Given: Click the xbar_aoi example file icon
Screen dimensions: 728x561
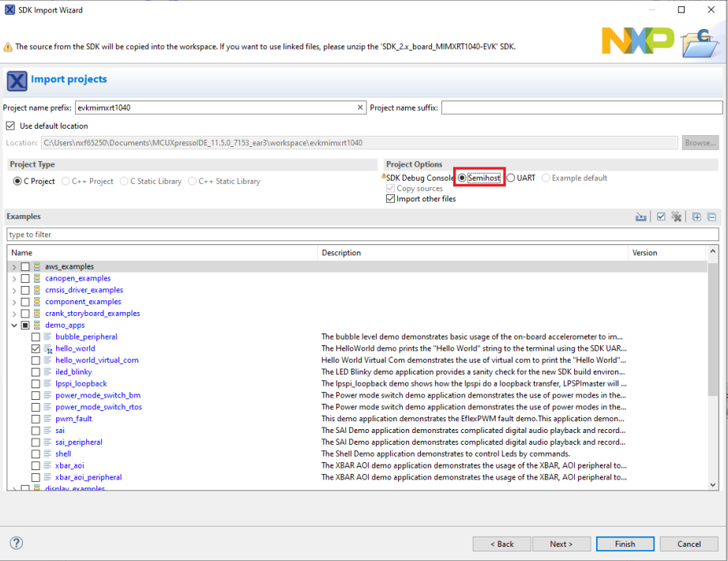Looking at the screenshot, I should [47, 465].
